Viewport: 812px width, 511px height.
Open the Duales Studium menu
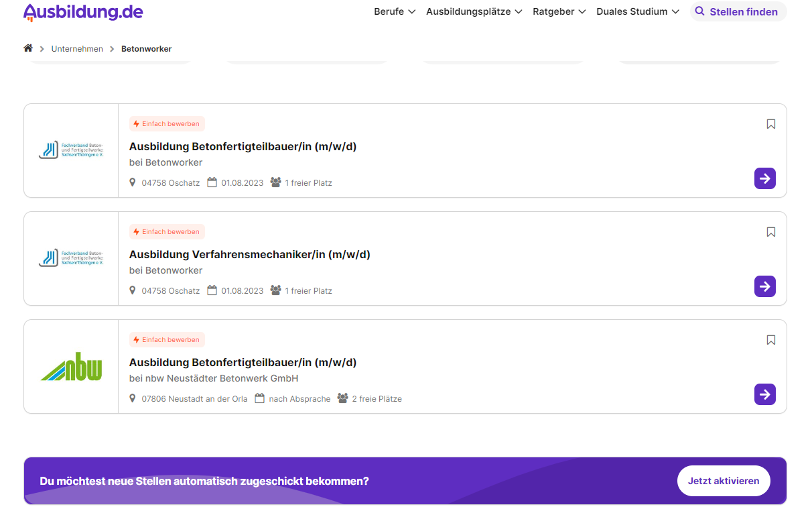pyautogui.click(x=637, y=11)
